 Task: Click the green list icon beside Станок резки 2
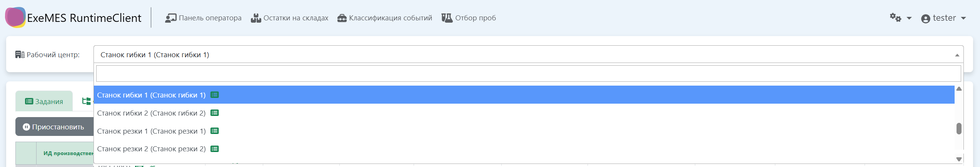pos(215,149)
